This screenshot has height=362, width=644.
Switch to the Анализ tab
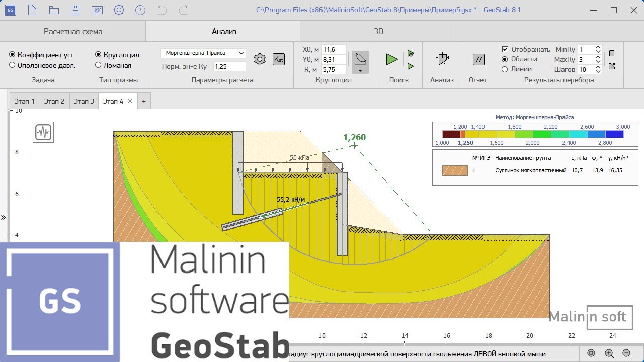click(224, 31)
